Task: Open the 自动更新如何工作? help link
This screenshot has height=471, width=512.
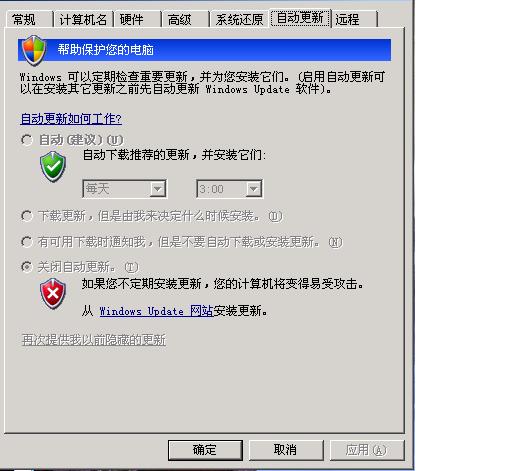Action: click(71, 119)
